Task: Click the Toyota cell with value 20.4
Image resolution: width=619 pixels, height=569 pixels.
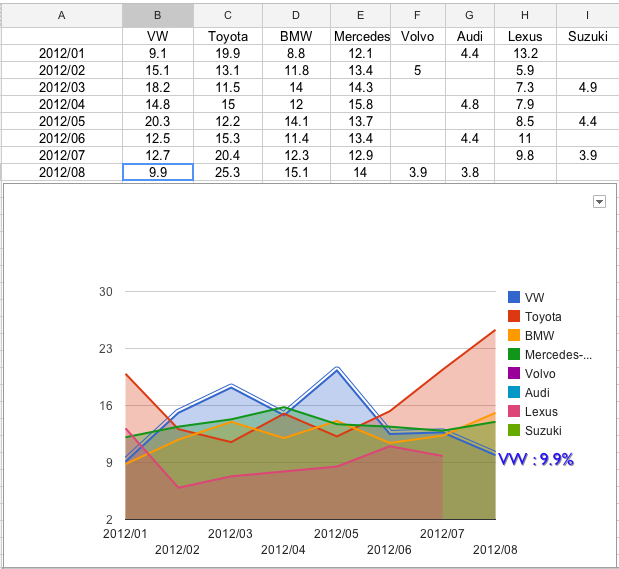Action: point(228,155)
